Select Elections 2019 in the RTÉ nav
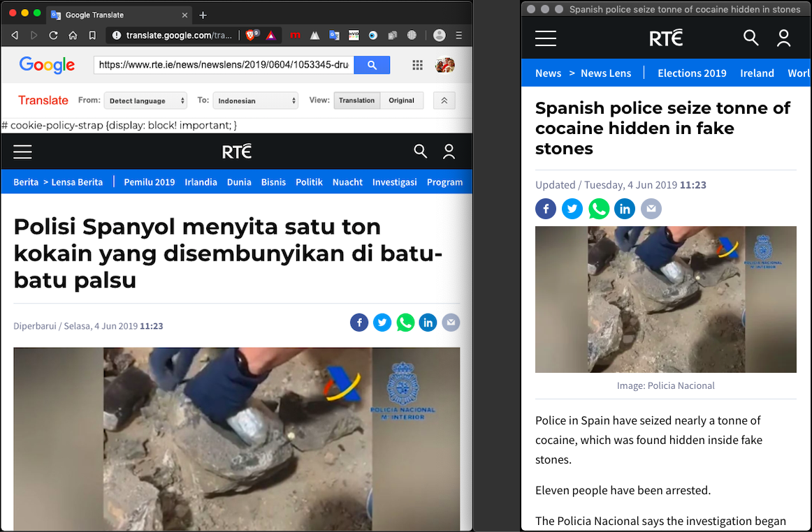This screenshot has height=532, width=812. pos(692,73)
